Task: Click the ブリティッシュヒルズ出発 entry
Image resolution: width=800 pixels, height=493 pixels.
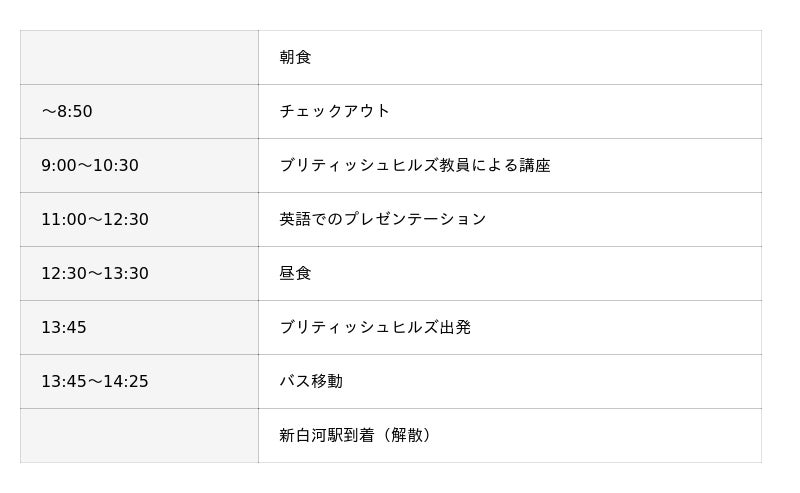Action: tap(375, 328)
